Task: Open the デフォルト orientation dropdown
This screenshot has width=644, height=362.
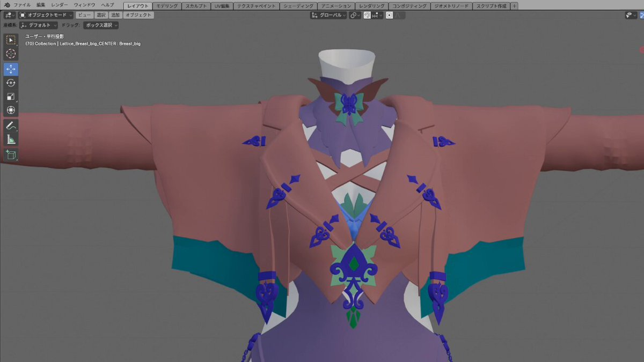Action: click(39, 25)
